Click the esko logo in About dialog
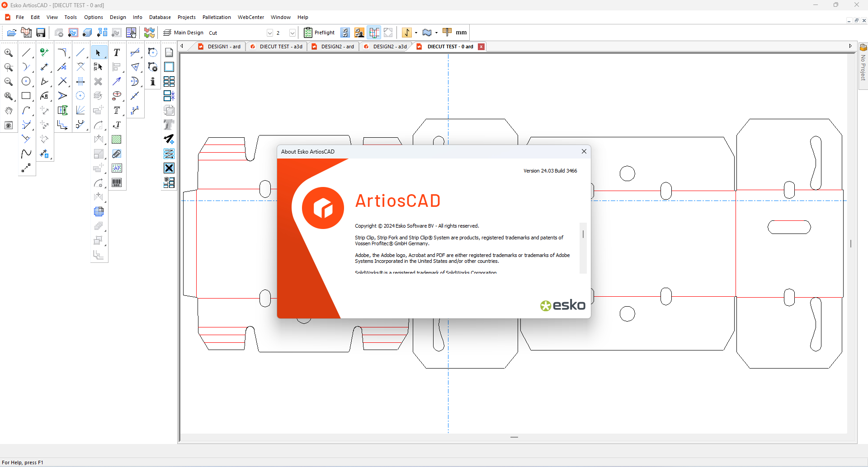Viewport: 868px width, 467px height. tap(563, 305)
